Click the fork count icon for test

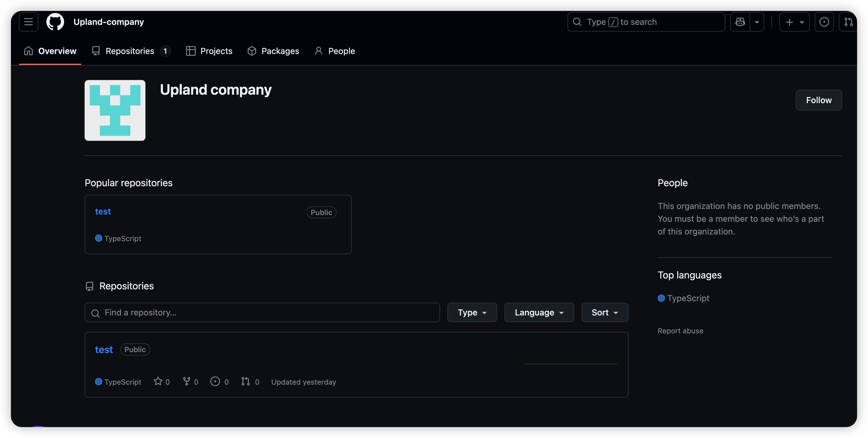[186, 382]
